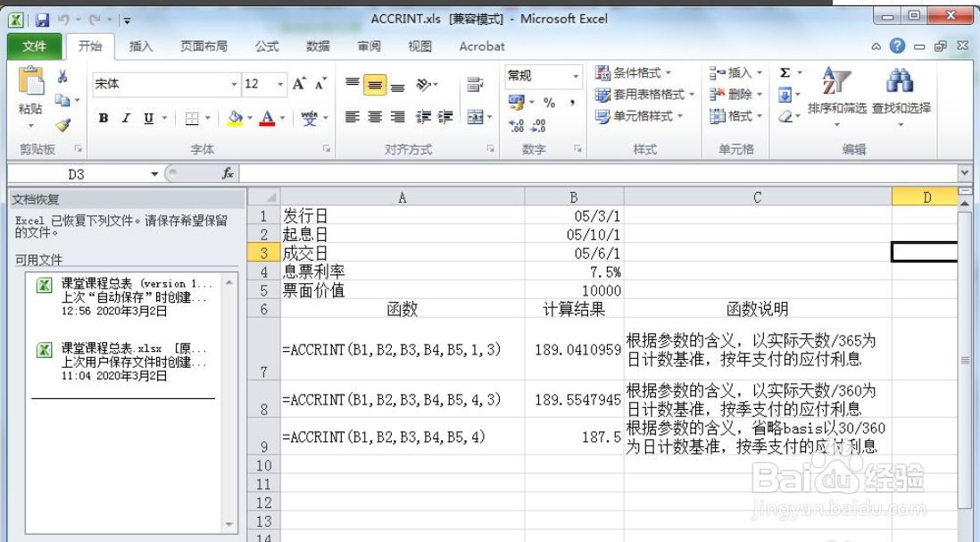
Task: Toggle bottom vertical alignment
Action: point(397,85)
